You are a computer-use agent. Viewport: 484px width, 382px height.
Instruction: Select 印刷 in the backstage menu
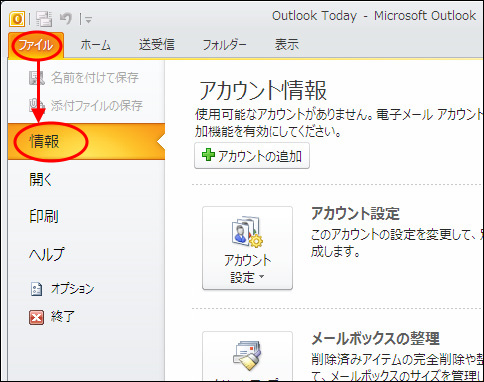pos(44,216)
